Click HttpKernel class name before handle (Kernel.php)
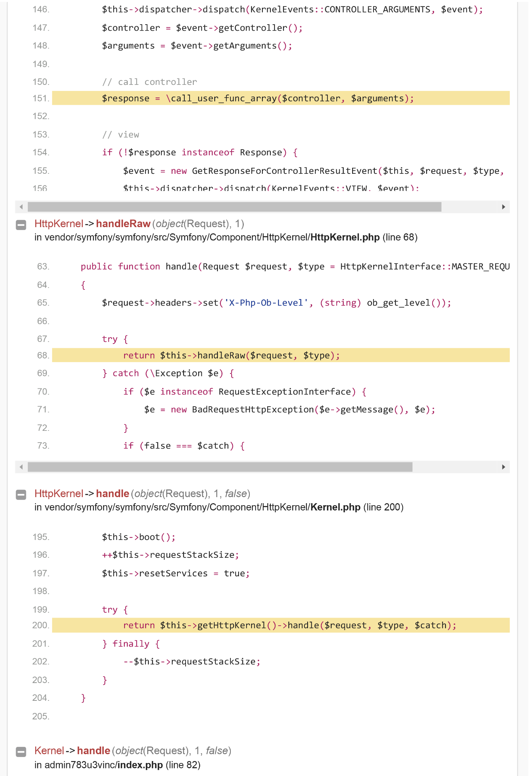Screen dimensions: 532x776 pos(59,494)
